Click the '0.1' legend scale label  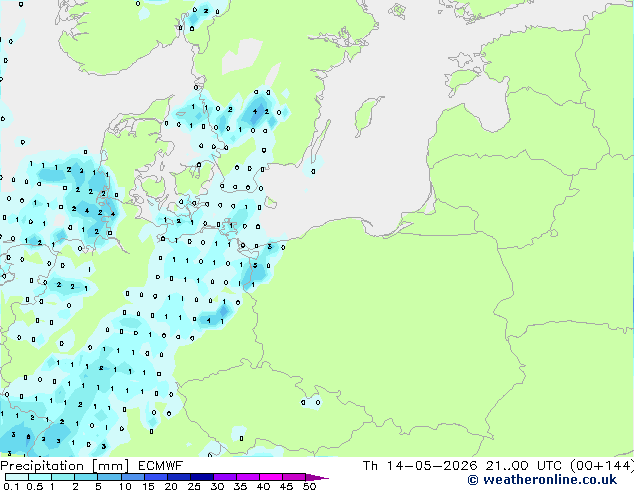pos(11,486)
